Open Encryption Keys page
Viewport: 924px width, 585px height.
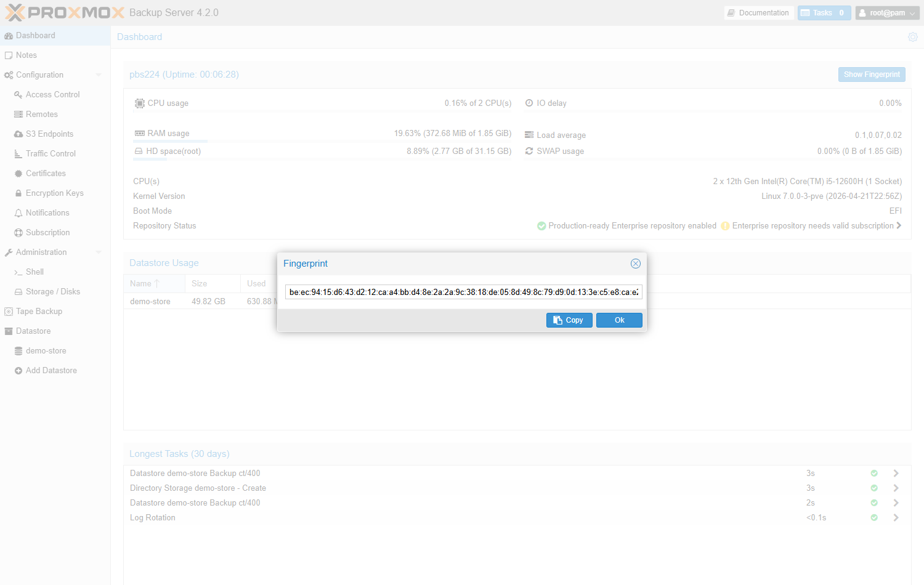[55, 193]
